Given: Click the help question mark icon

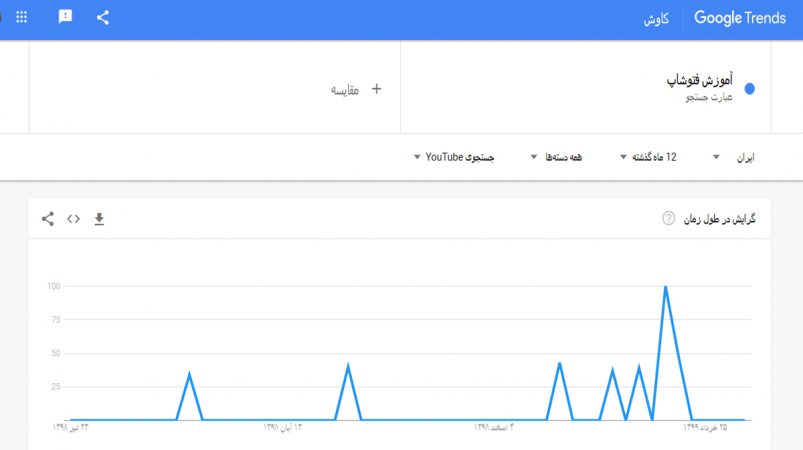Looking at the screenshot, I should (668, 219).
